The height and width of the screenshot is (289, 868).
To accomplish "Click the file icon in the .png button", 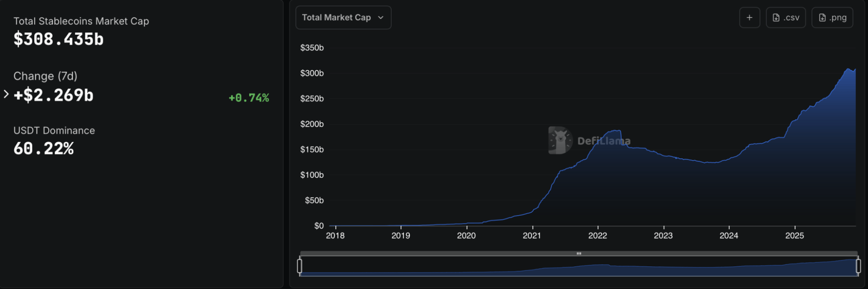I will click(822, 18).
